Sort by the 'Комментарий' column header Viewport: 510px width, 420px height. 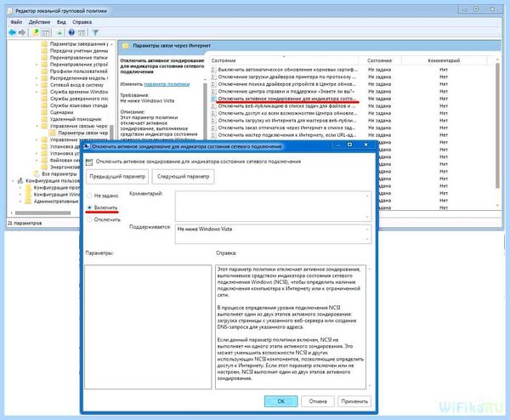(444, 60)
